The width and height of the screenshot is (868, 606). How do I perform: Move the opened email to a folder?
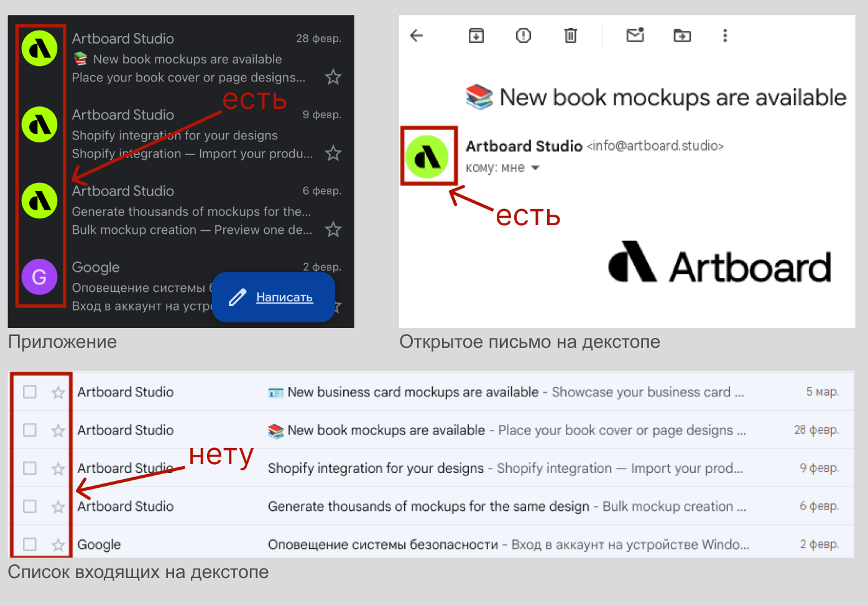(682, 35)
